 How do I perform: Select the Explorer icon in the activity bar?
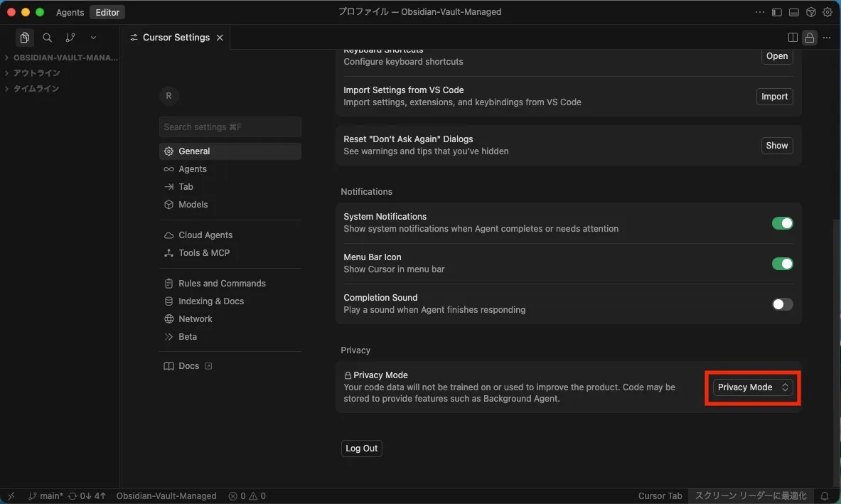(x=24, y=37)
